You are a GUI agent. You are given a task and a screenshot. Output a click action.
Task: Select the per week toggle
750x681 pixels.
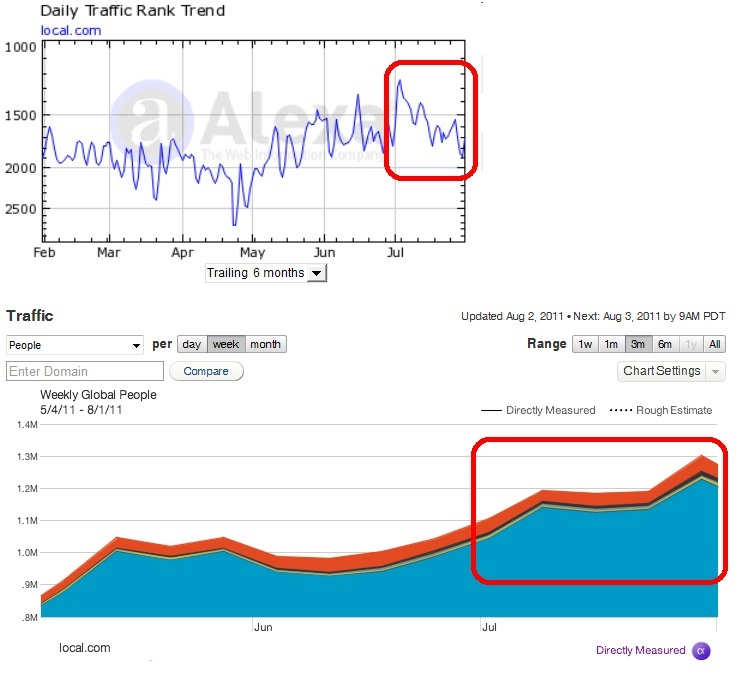(x=226, y=344)
